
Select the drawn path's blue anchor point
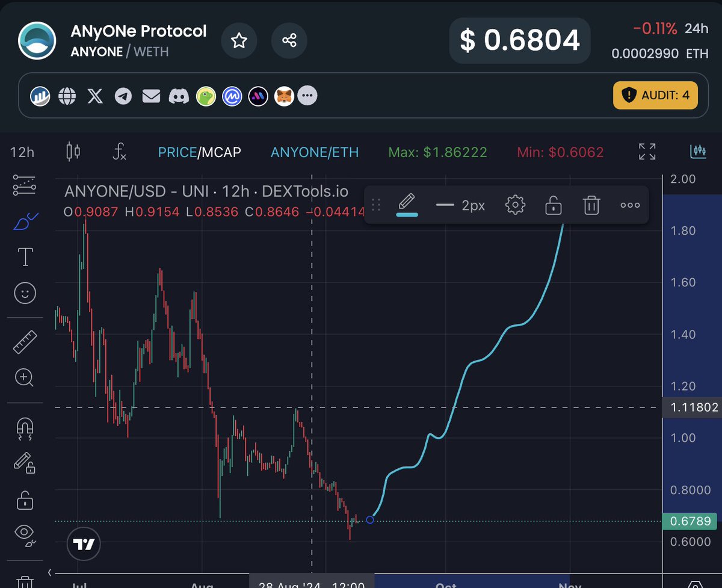tap(370, 520)
